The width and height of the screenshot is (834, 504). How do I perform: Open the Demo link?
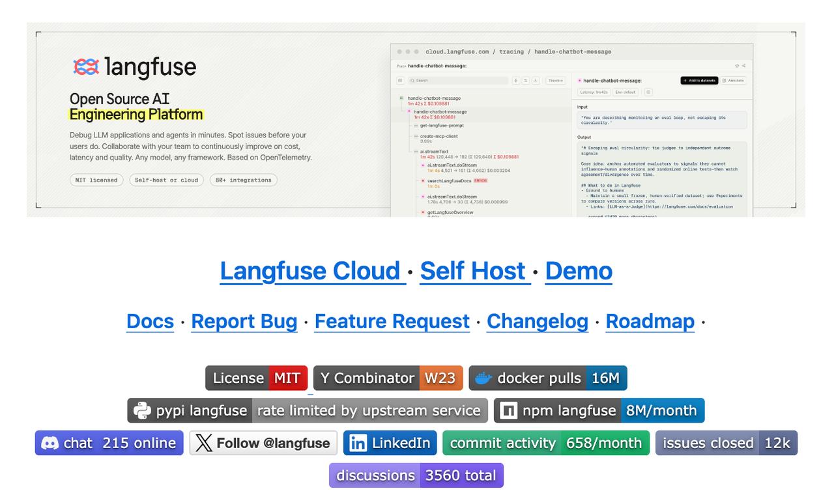pos(579,271)
